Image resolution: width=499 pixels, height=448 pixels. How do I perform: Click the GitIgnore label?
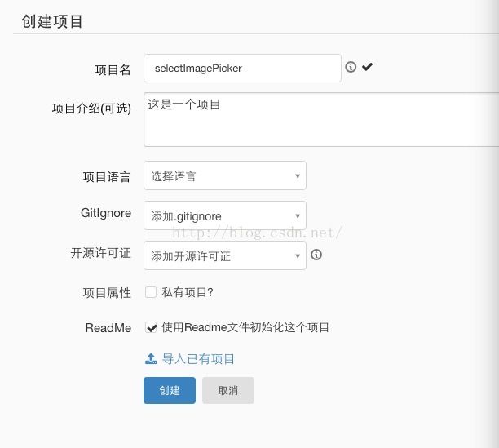pos(106,213)
